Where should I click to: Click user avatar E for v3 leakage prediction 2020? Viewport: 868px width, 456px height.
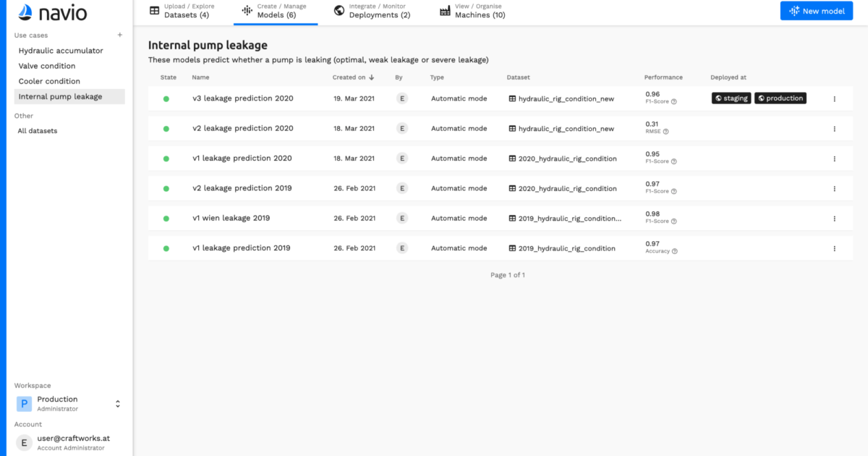(x=402, y=98)
